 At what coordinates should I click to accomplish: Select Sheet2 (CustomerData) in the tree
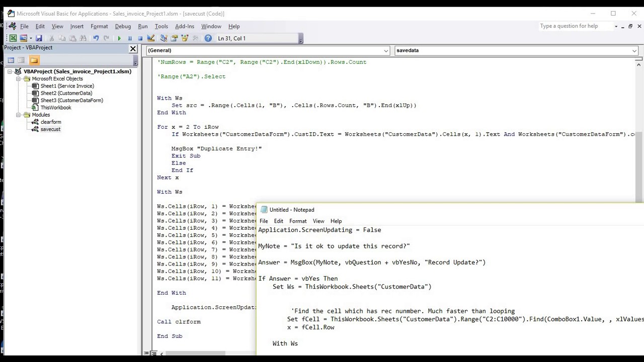(x=66, y=93)
